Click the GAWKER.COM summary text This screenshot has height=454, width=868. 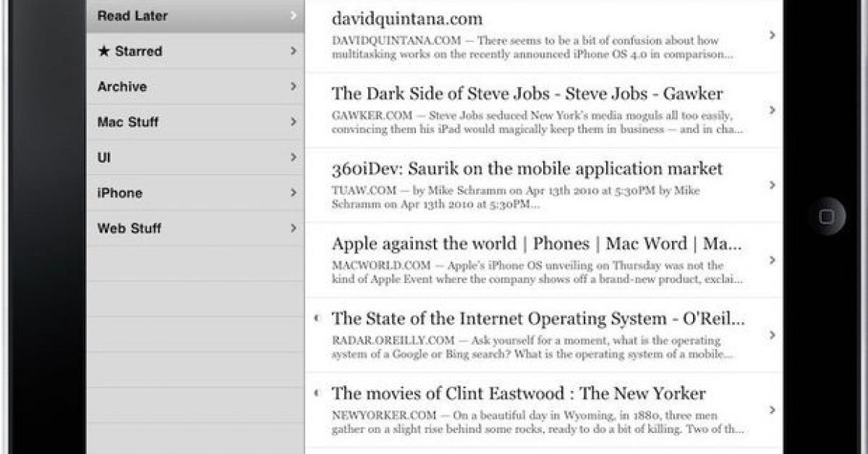coord(537,122)
